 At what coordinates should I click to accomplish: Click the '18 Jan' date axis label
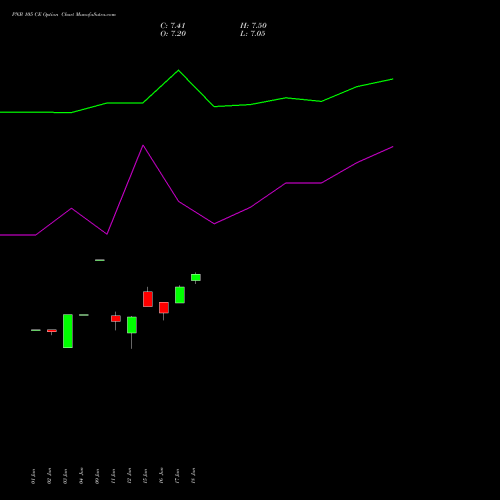[193, 476]
